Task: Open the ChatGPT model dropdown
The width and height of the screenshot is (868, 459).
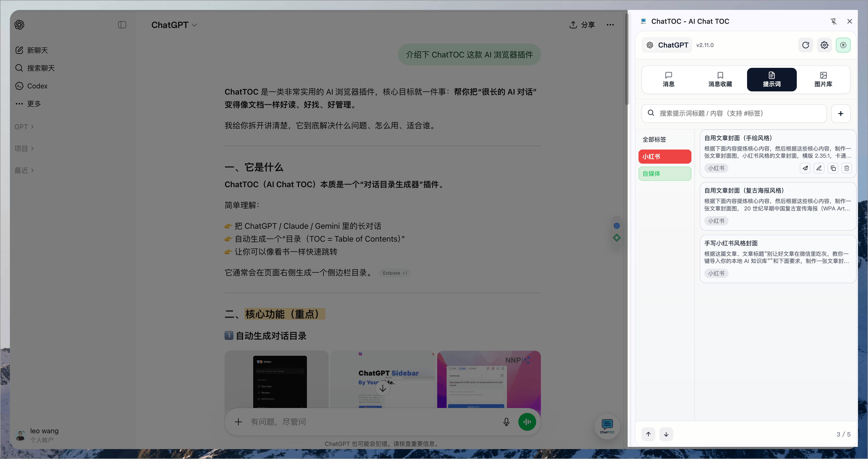Action: [x=174, y=25]
